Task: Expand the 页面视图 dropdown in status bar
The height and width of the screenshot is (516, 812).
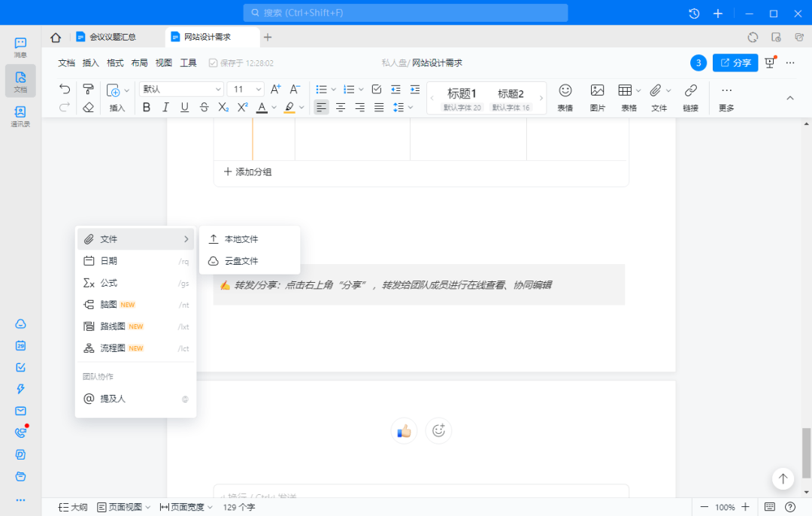Action: point(124,507)
